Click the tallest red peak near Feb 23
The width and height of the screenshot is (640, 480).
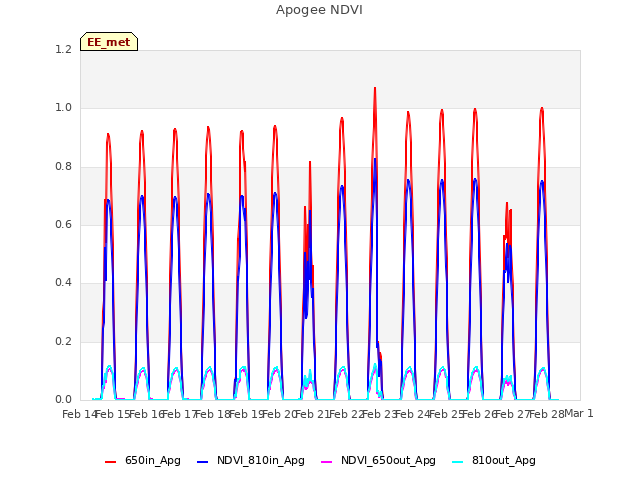point(375,88)
